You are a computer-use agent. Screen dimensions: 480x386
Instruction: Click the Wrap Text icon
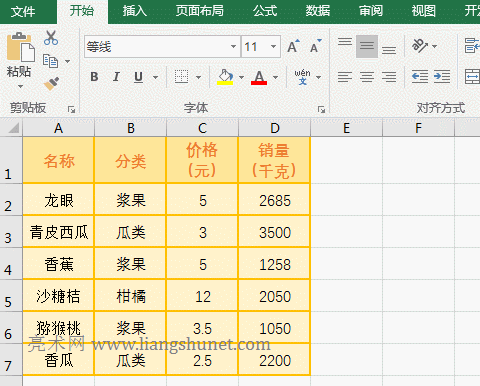click(x=472, y=46)
